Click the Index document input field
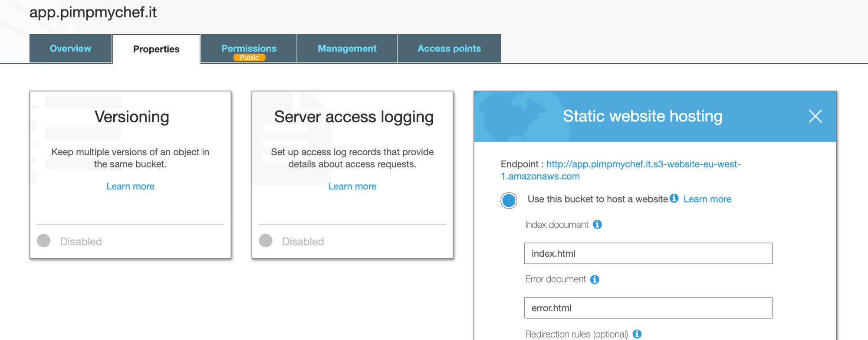The width and height of the screenshot is (868, 340). tap(648, 253)
